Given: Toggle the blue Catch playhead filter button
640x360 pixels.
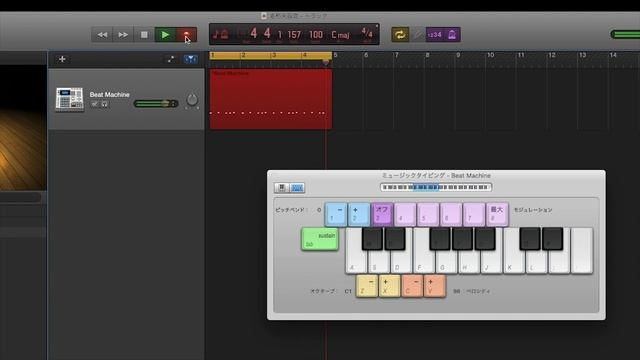Looking at the screenshot, I should coord(190,59).
